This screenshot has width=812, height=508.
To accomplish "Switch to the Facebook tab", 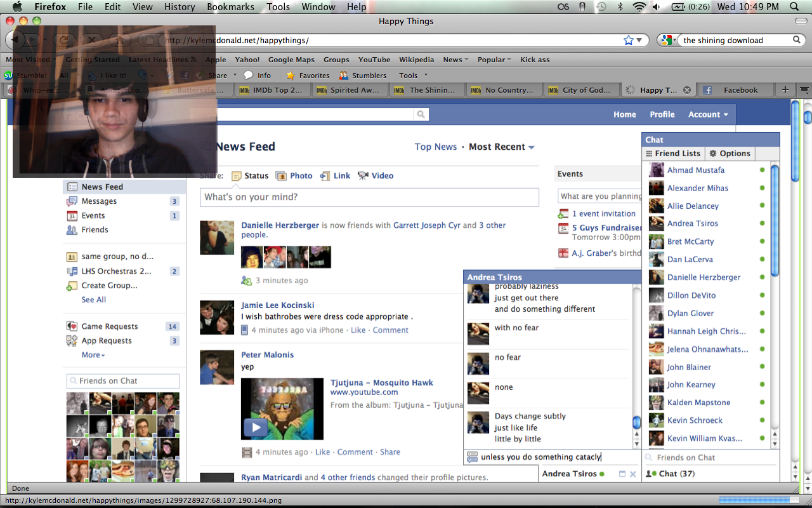I will 736,90.
